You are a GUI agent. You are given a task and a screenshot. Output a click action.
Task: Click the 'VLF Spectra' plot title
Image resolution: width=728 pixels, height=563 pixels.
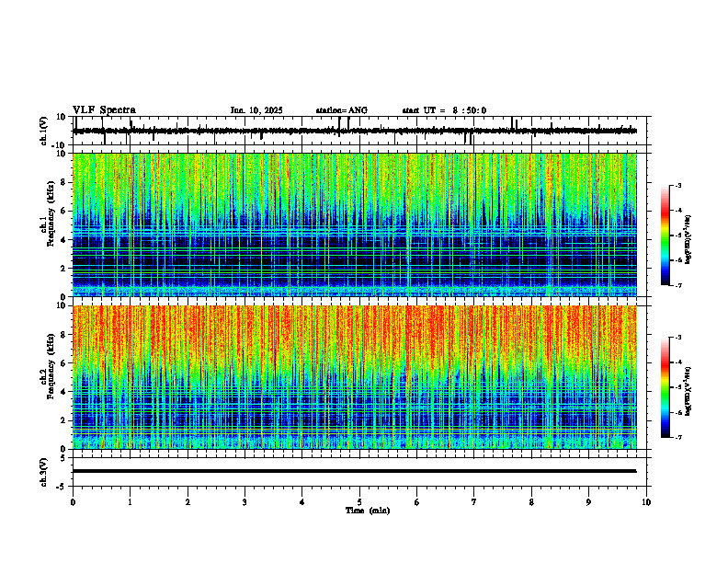click(x=104, y=110)
